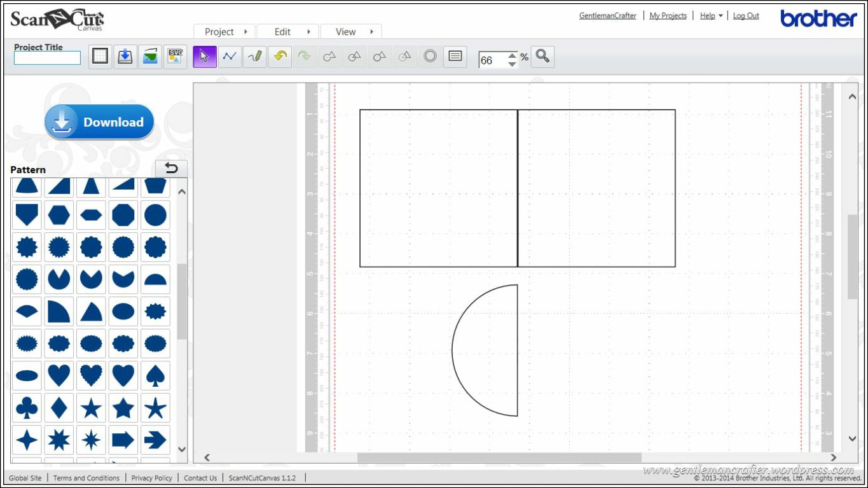Insert the hexagon shape from patterns
868x488 pixels.
point(59,216)
